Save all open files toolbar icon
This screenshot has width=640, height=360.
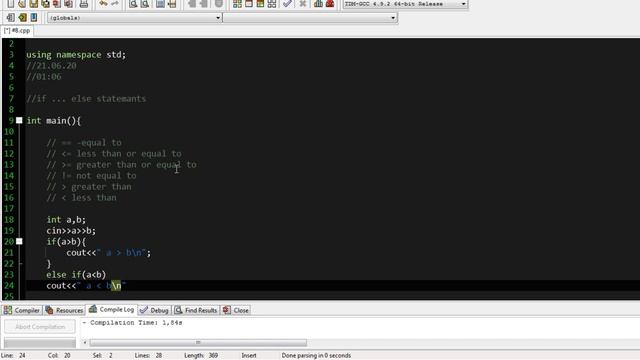tap(45, 4)
